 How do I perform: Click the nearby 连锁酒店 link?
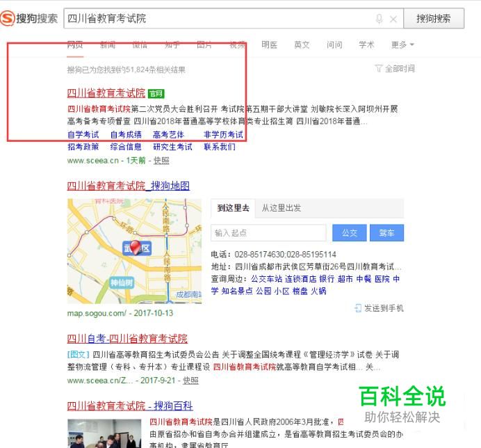[x=300, y=279]
